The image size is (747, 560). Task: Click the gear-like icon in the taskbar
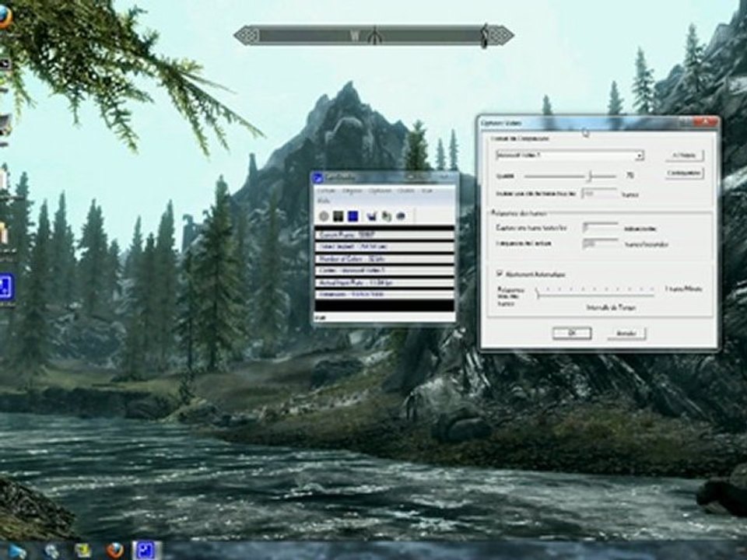point(51,551)
